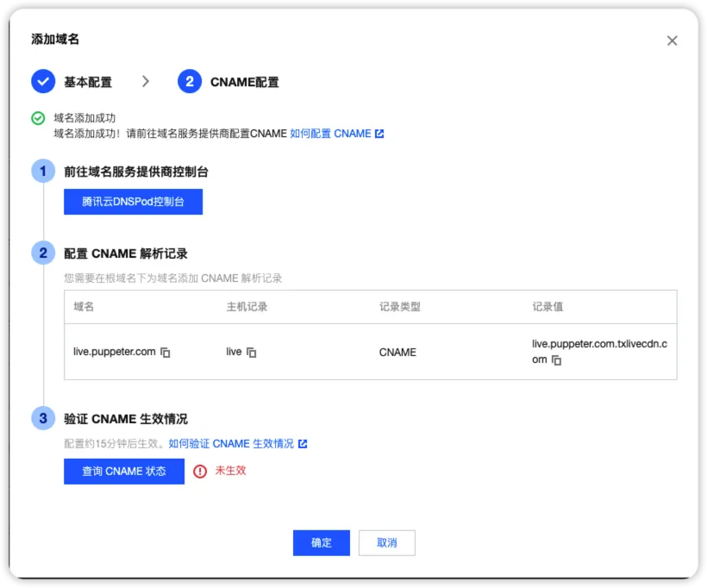Click the external-link icon after 生效情况
This screenshot has width=707, height=588.
click(303, 444)
